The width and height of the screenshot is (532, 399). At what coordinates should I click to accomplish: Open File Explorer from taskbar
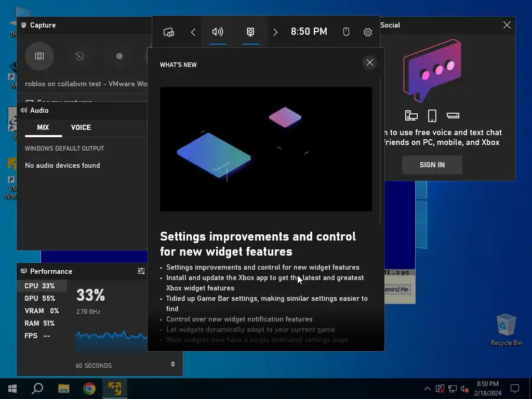tap(63, 389)
